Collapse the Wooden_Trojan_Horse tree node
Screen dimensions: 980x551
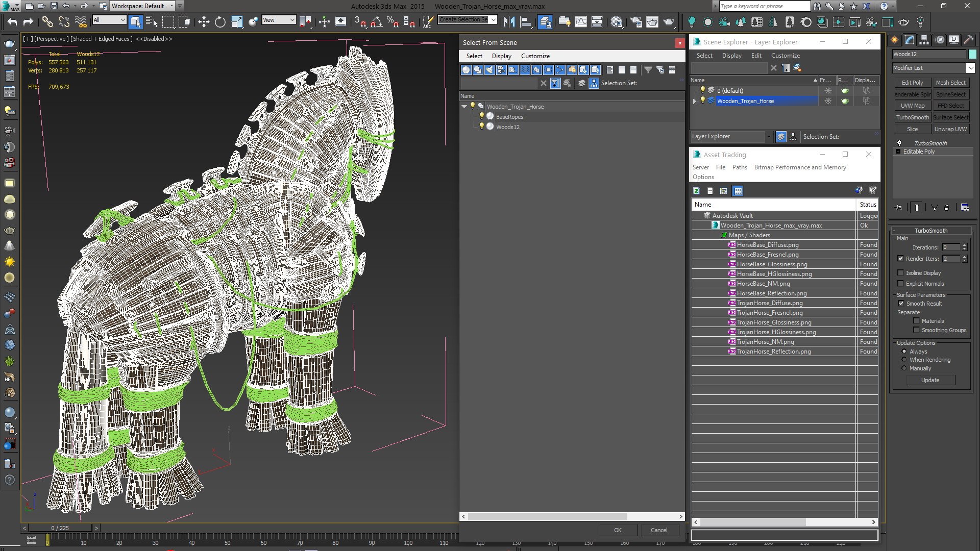tap(464, 106)
